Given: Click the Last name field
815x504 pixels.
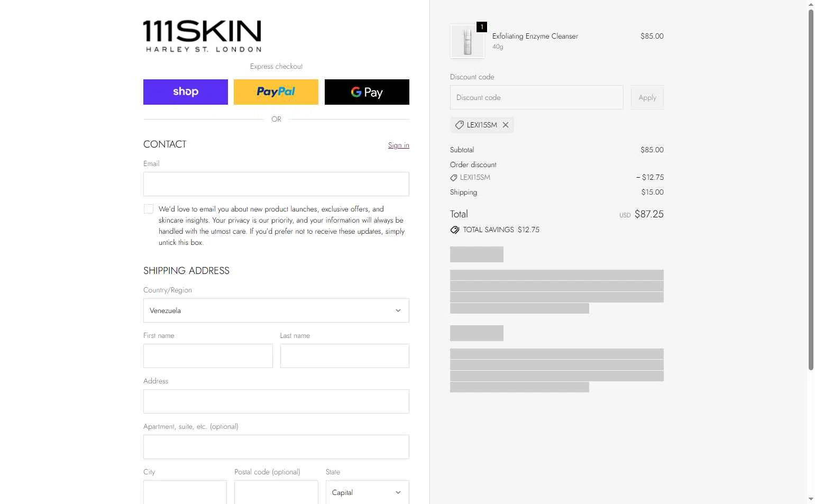Looking at the screenshot, I should [x=345, y=356].
